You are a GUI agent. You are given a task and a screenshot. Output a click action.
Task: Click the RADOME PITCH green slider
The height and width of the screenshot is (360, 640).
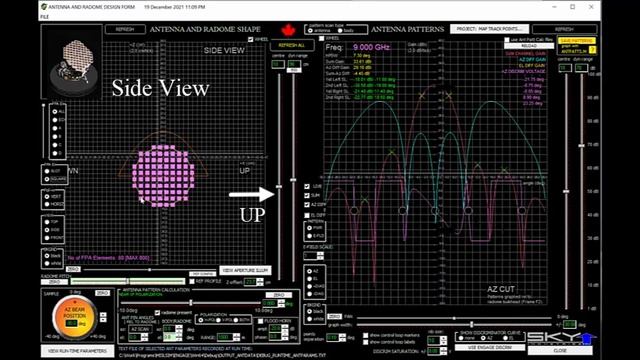click(x=127, y=281)
